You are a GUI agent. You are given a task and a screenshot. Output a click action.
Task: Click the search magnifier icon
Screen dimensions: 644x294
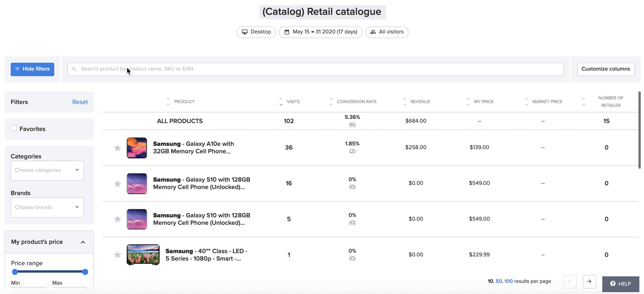point(74,69)
